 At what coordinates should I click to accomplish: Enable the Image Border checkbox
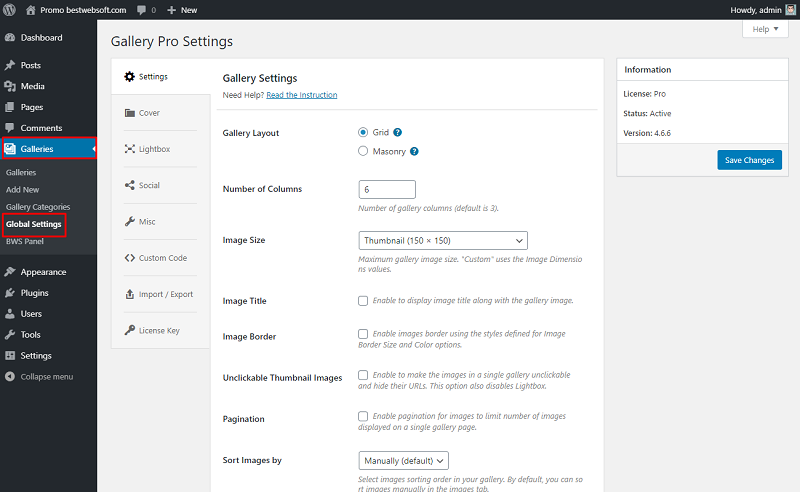point(363,334)
